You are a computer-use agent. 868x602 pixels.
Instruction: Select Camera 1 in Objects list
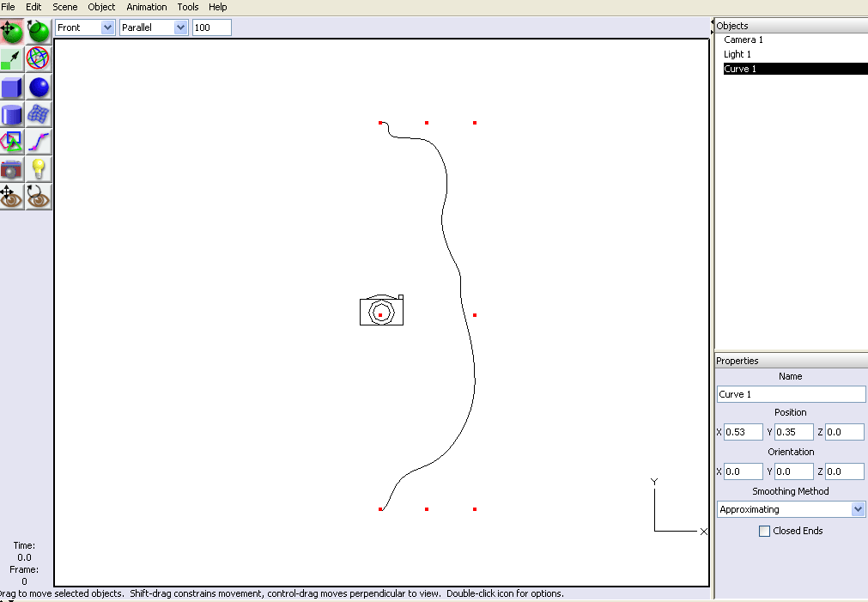[743, 40]
